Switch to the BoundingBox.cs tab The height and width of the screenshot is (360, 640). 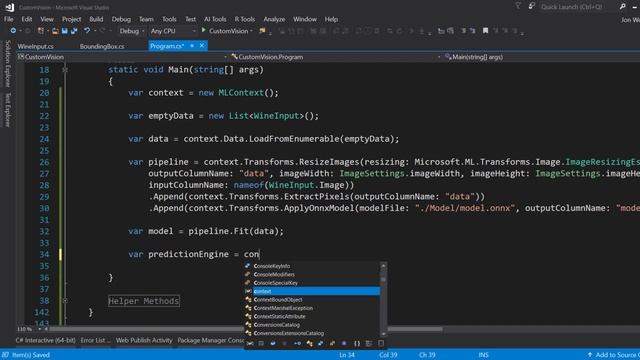click(x=102, y=46)
